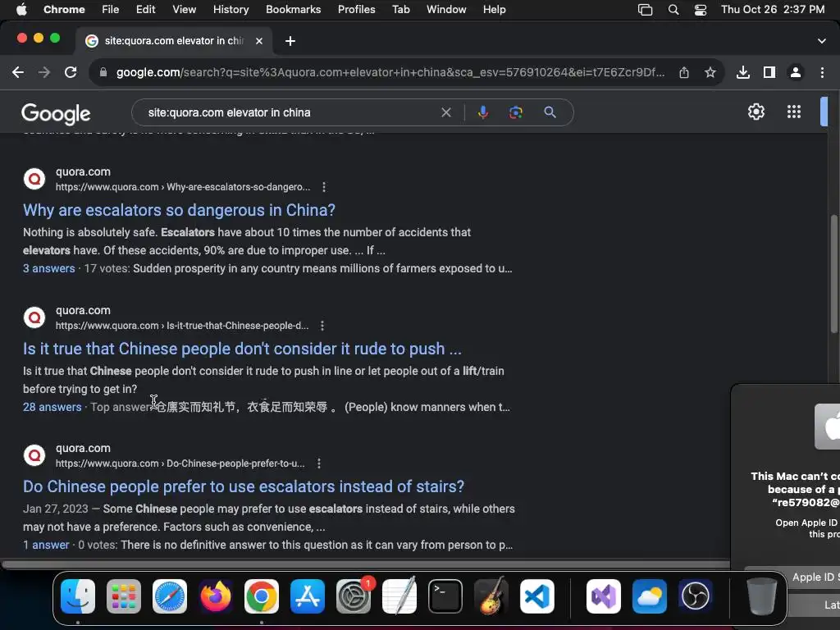Open the Chrome application menu
The width and height of the screenshot is (840, 630).
click(x=64, y=10)
